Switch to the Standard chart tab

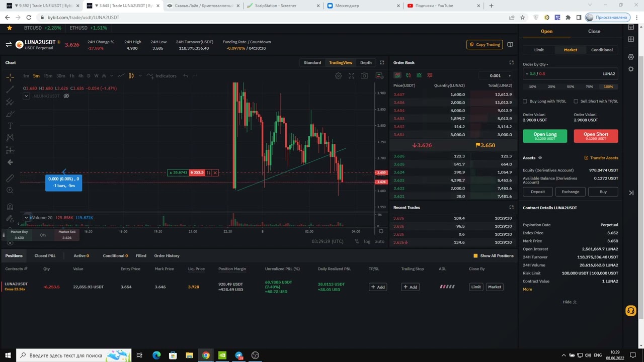[312, 63]
